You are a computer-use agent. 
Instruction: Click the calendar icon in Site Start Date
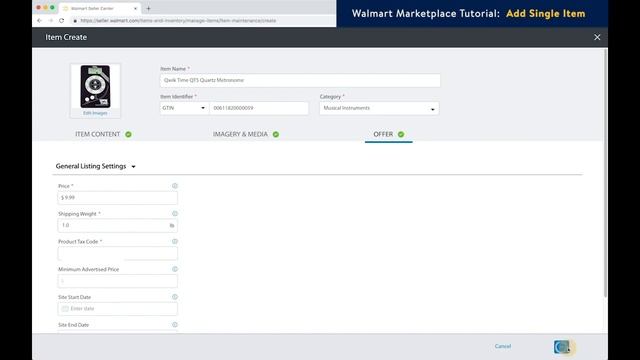click(65, 309)
